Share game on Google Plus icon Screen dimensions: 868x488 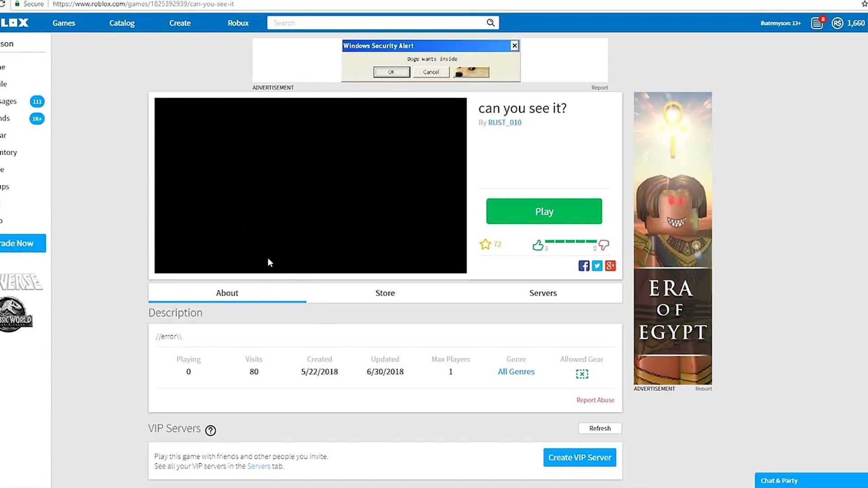(610, 266)
